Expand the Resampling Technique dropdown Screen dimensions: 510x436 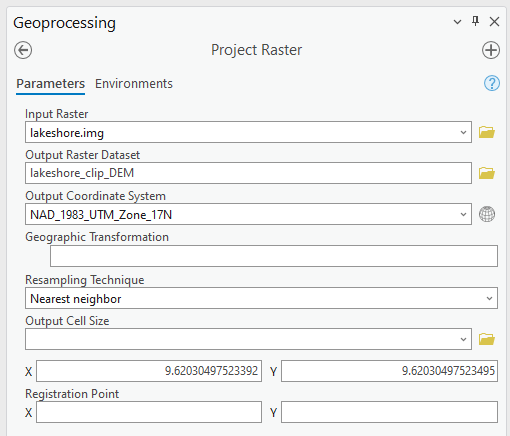tap(489, 298)
